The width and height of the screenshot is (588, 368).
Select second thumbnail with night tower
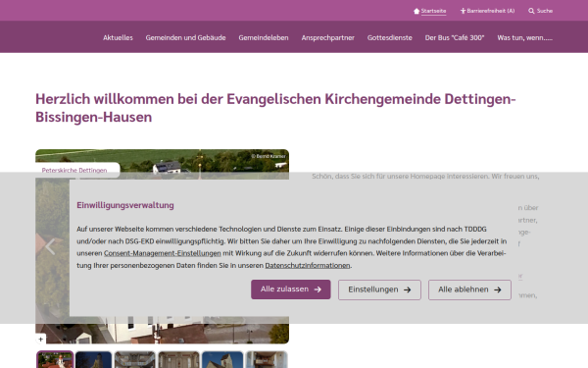(x=93, y=360)
